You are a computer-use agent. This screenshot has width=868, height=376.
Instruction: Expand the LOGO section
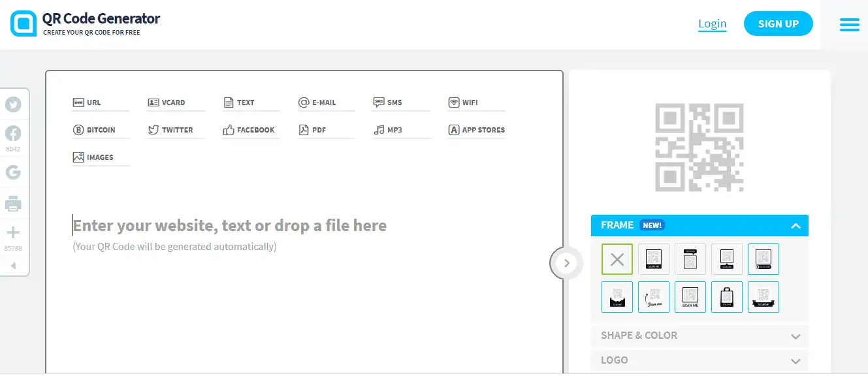(699, 360)
